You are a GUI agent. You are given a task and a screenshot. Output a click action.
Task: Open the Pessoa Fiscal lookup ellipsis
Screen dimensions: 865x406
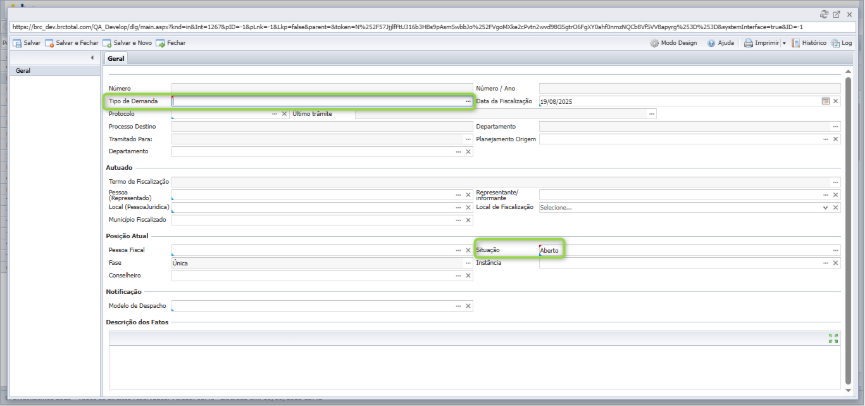point(458,250)
